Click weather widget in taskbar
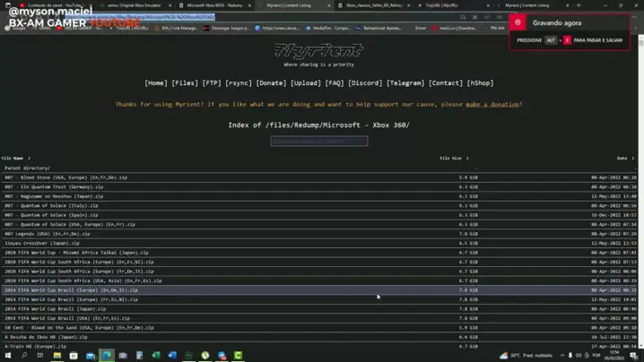Image resolution: width=644 pixels, height=362 pixels. coord(526,356)
